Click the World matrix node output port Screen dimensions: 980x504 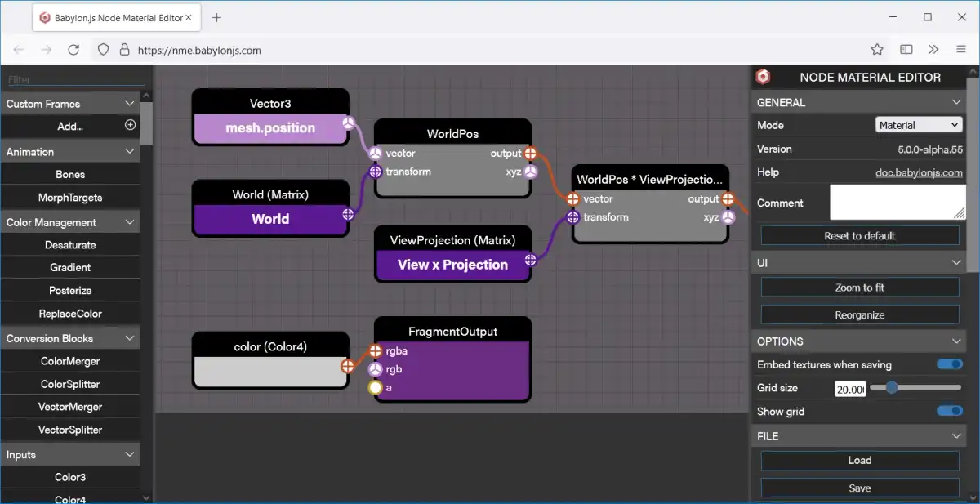[x=348, y=214]
